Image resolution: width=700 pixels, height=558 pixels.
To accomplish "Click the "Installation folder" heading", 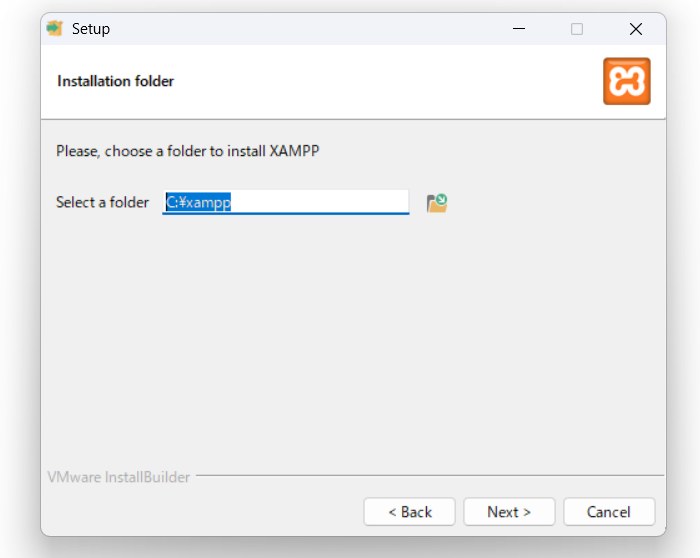I will click(x=115, y=81).
